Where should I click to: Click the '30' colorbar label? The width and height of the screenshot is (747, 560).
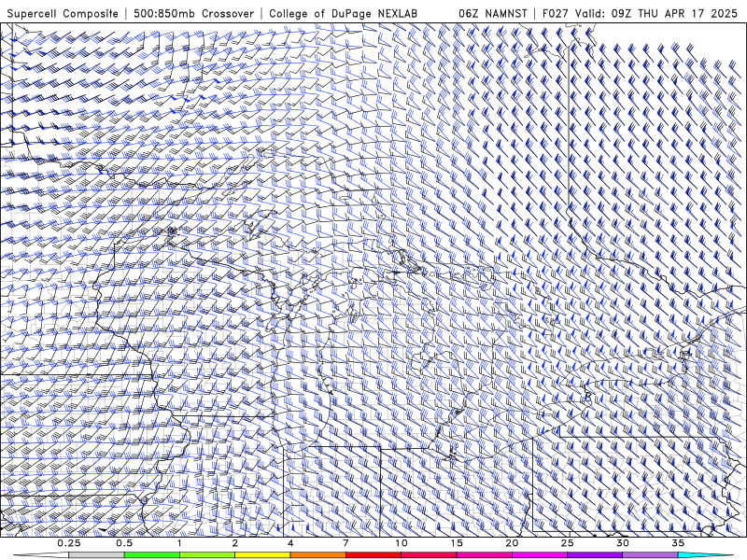[622, 543]
